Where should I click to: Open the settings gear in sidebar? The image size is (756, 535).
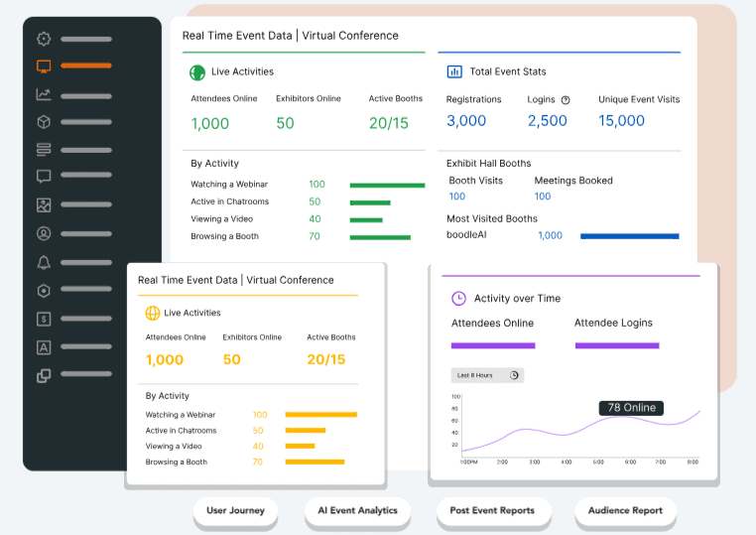point(44,40)
